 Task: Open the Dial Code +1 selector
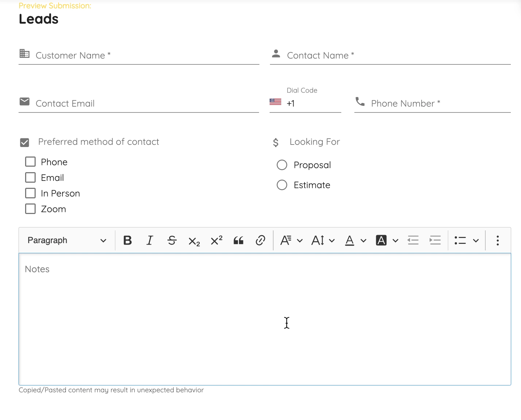coord(305,103)
